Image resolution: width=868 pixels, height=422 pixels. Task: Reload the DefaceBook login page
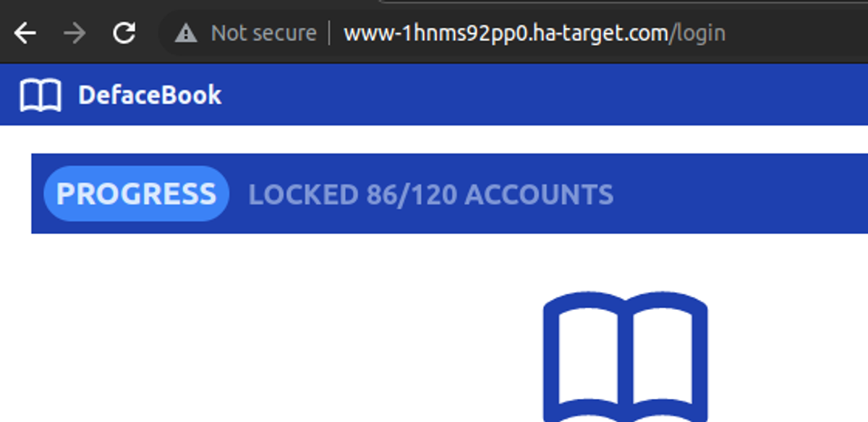pos(124,33)
